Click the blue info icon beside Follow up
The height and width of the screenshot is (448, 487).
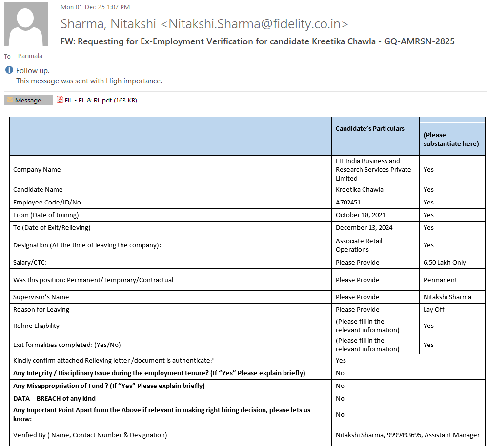tap(9, 70)
